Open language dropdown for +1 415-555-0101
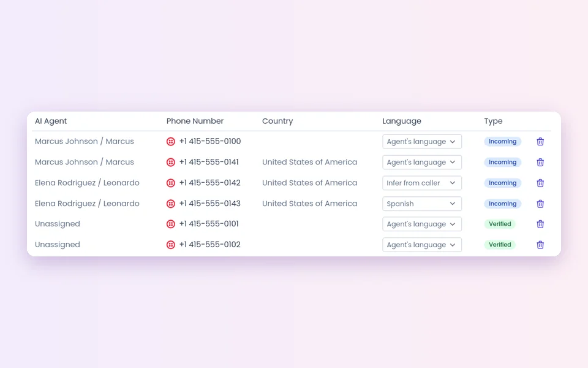The image size is (588, 368). (422, 224)
